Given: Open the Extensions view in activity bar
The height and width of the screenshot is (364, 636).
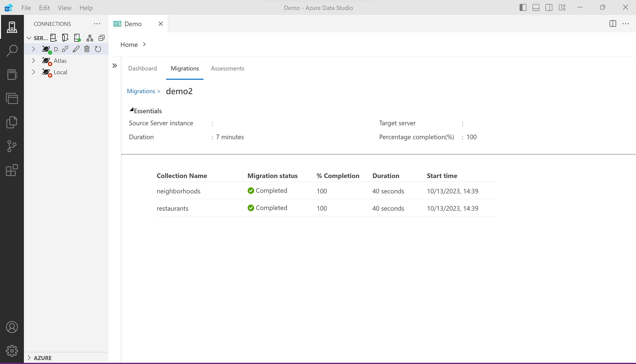Looking at the screenshot, I should [x=12, y=170].
